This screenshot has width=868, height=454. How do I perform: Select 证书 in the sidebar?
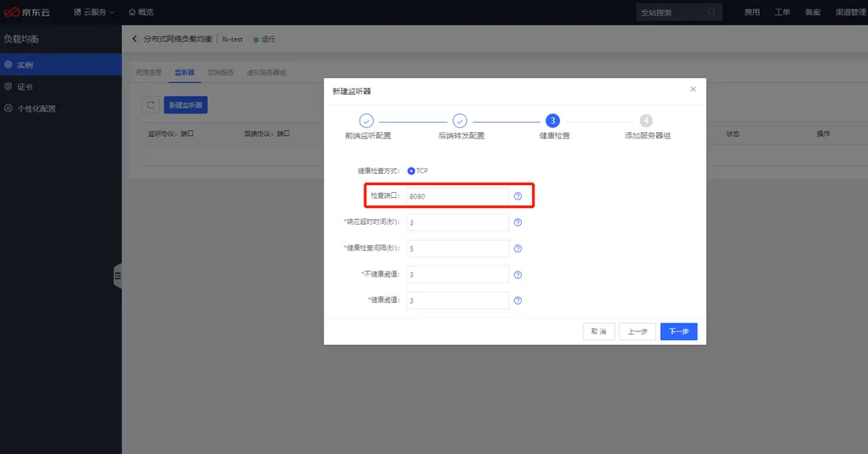[61, 87]
